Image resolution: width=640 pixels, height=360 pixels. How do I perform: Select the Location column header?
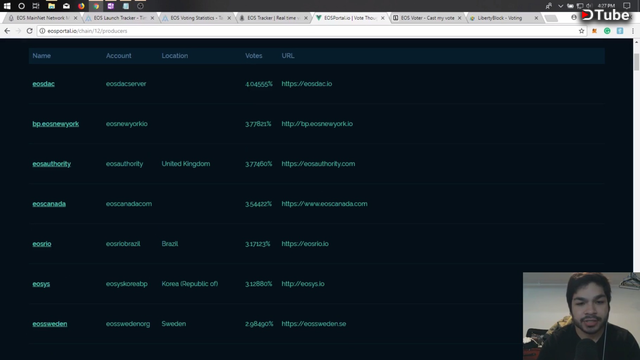[175, 56]
